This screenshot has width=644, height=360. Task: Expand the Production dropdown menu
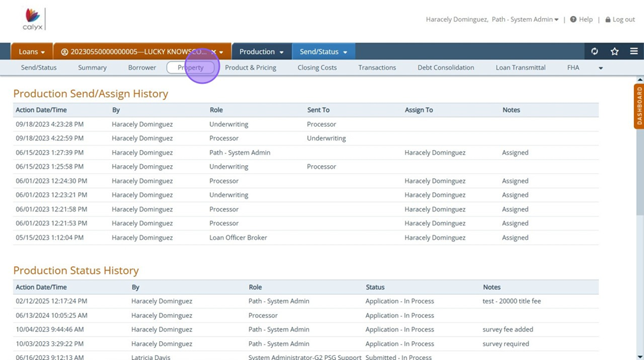tap(261, 52)
